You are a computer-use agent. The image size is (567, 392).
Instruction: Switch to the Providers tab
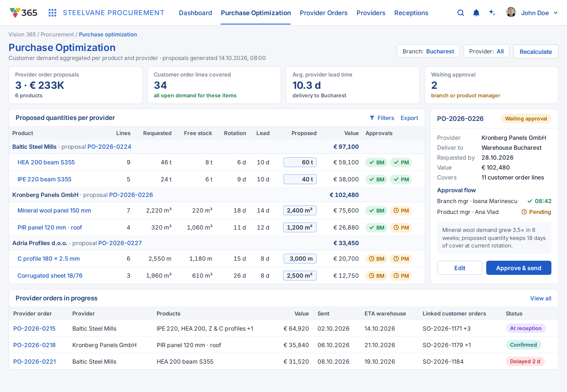pyautogui.click(x=371, y=13)
